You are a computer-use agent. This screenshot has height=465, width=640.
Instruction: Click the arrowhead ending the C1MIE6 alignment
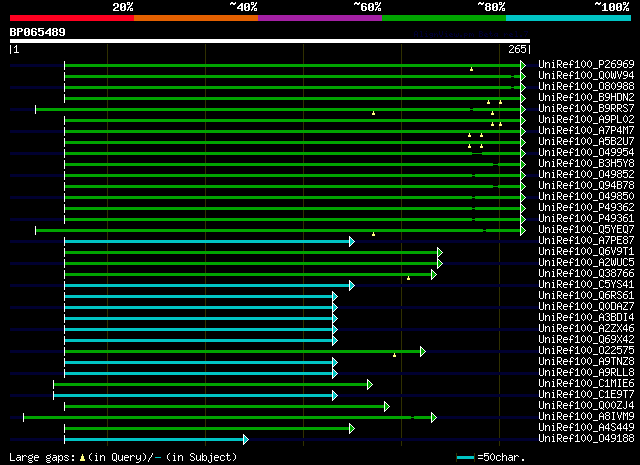click(369, 385)
